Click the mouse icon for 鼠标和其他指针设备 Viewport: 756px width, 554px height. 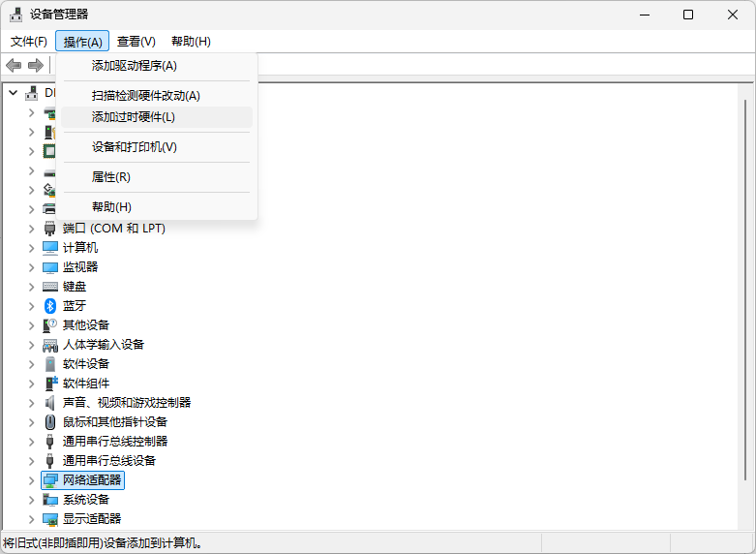(50, 422)
